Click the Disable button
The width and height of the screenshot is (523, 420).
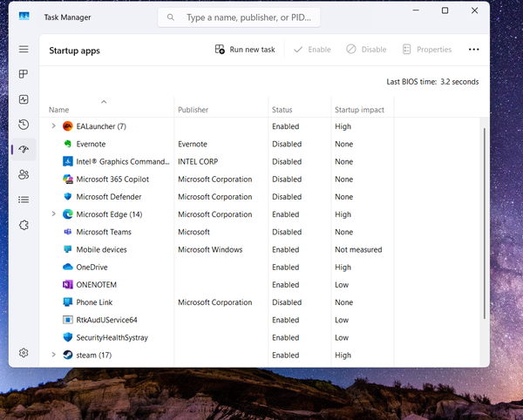coord(366,50)
